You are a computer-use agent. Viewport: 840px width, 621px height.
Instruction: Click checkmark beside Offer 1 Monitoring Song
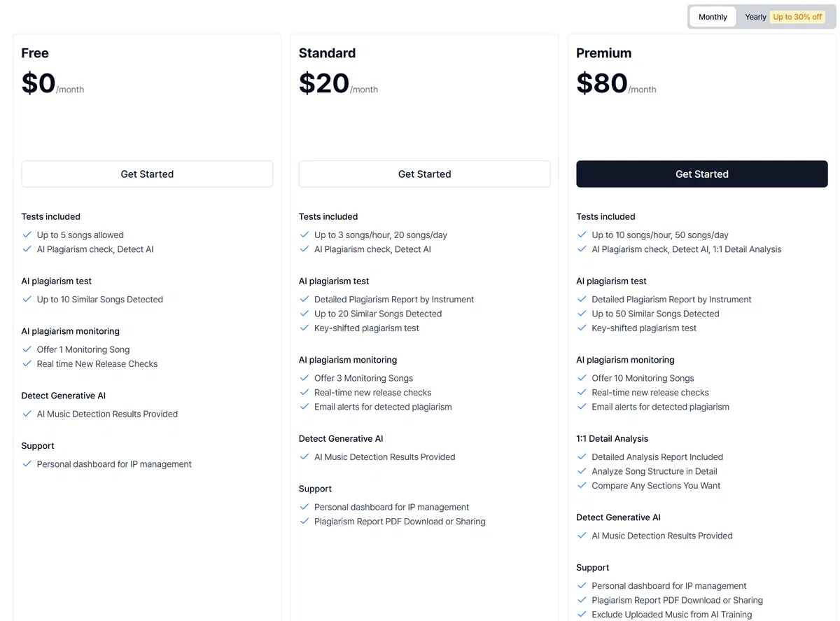tap(27, 349)
